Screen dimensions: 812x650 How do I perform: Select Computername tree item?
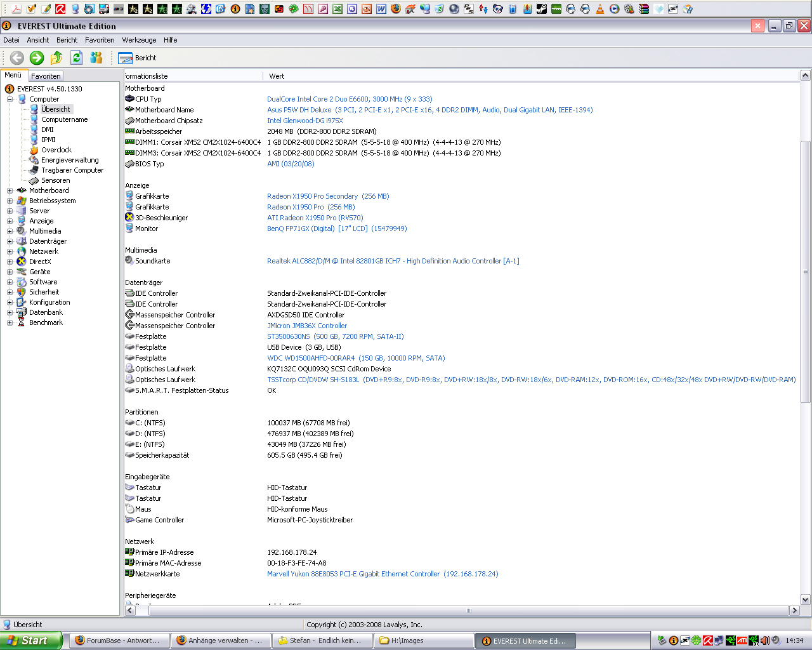[64, 119]
